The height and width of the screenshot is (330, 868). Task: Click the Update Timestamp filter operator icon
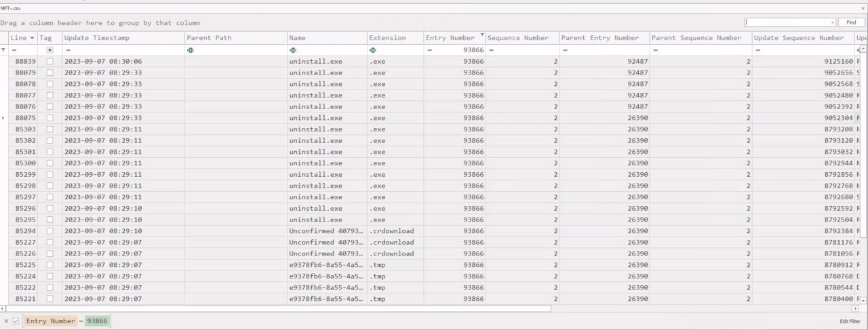(68, 50)
